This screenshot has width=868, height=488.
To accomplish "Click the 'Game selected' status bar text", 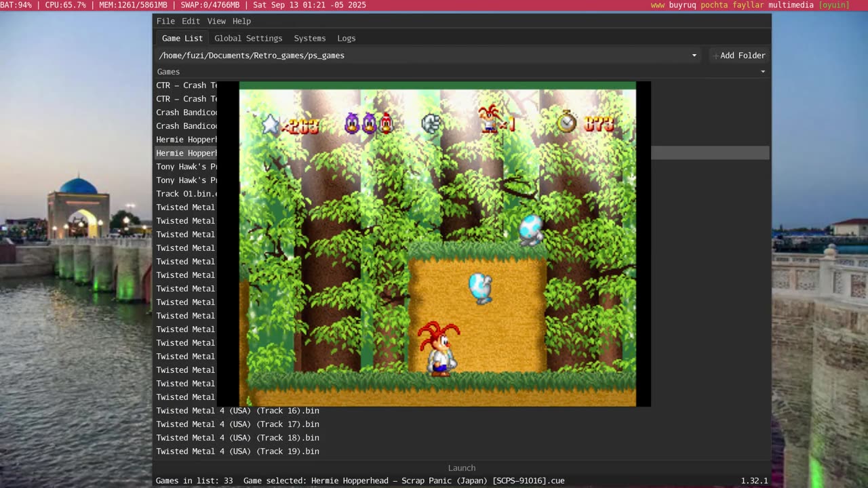I will pyautogui.click(x=404, y=481).
